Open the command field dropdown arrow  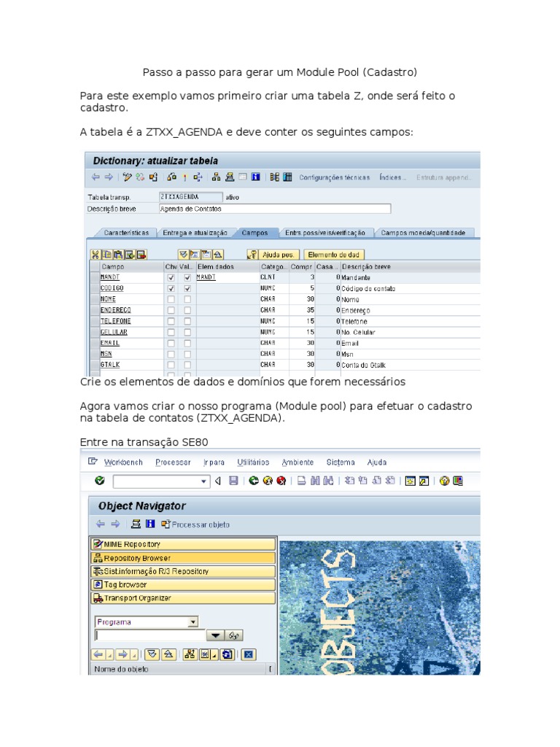[203, 481]
